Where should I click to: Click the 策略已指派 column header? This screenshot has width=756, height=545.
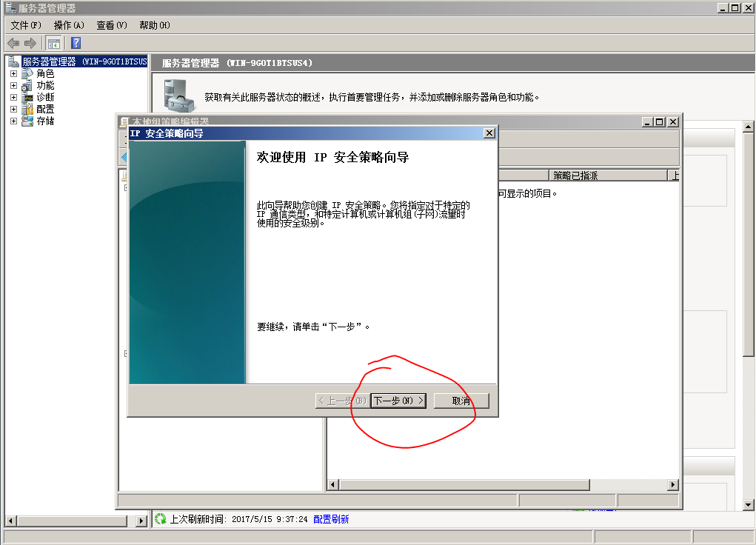pos(575,175)
